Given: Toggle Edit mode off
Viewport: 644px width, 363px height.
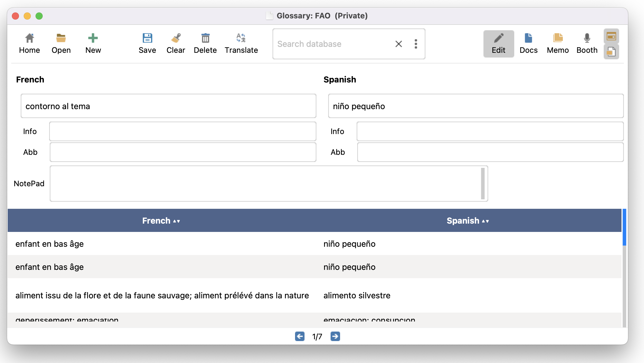Looking at the screenshot, I should tap(499, 43).
